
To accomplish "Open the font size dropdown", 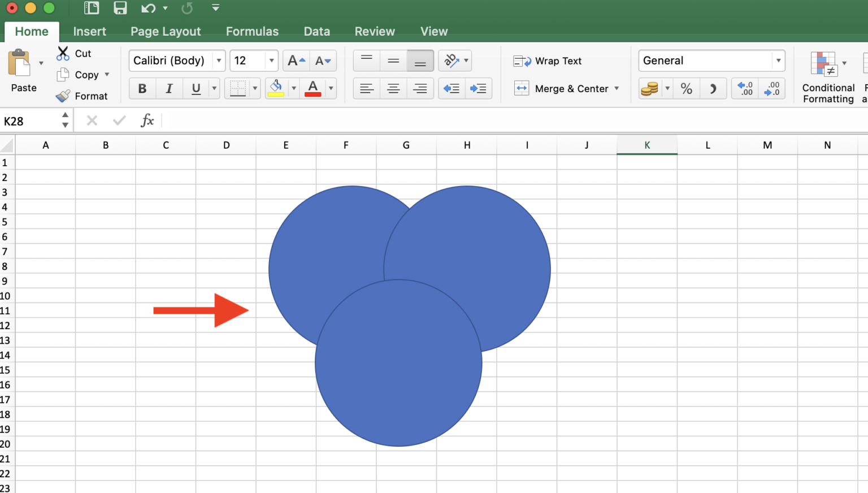I will 271,60.
